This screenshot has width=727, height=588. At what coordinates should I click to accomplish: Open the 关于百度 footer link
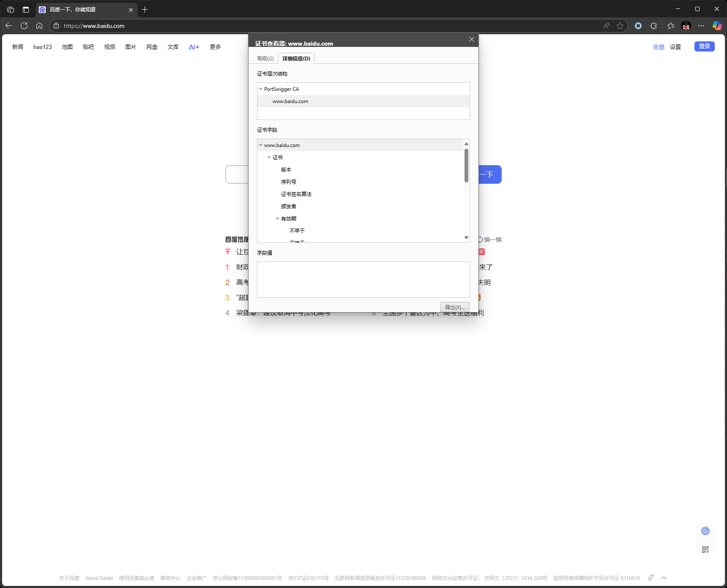(x=69, y=578)
